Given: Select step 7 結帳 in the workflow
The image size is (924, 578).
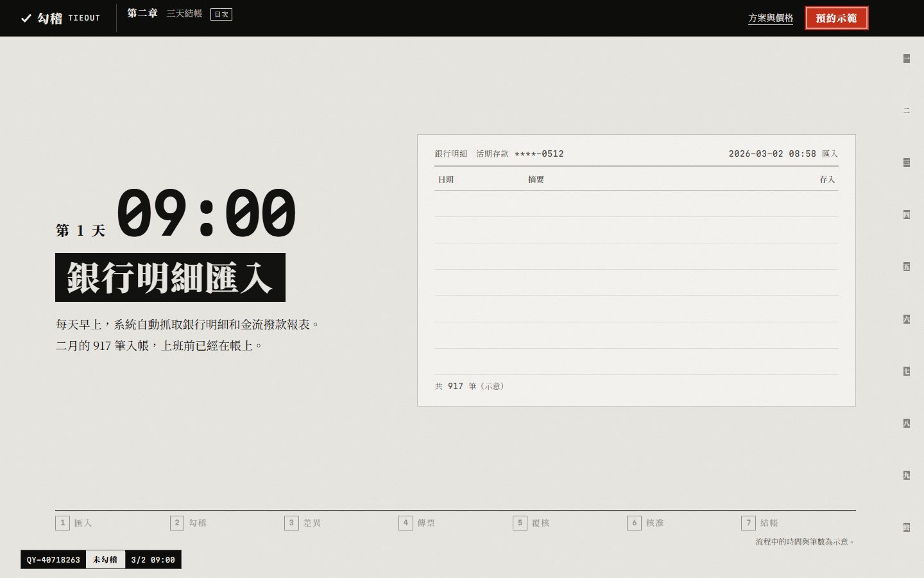Looking at the screenshot, I should click(760, 523).
